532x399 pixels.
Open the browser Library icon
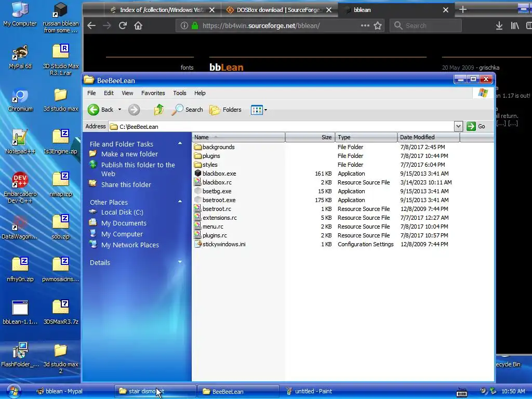click(x=515, y=25)
